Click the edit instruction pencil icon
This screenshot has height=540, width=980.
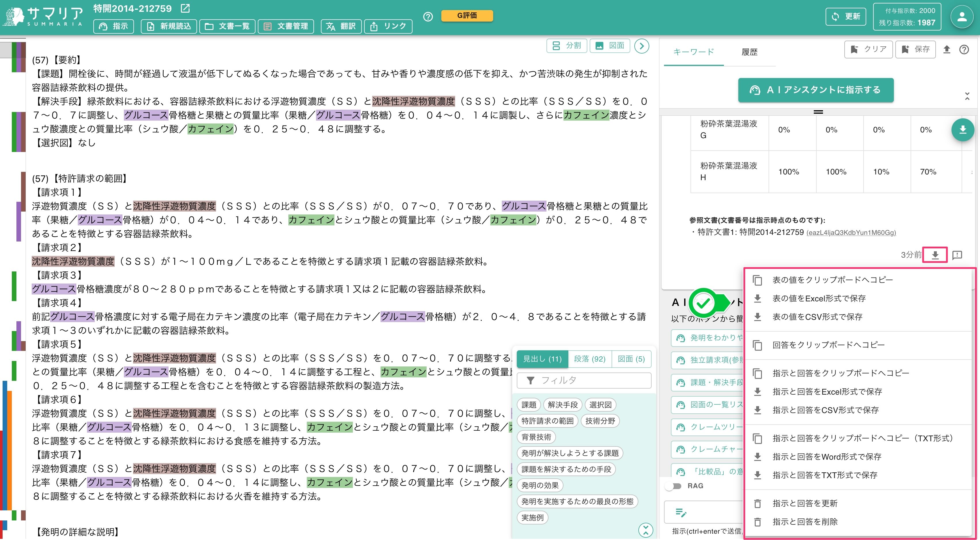coord(681,512)
